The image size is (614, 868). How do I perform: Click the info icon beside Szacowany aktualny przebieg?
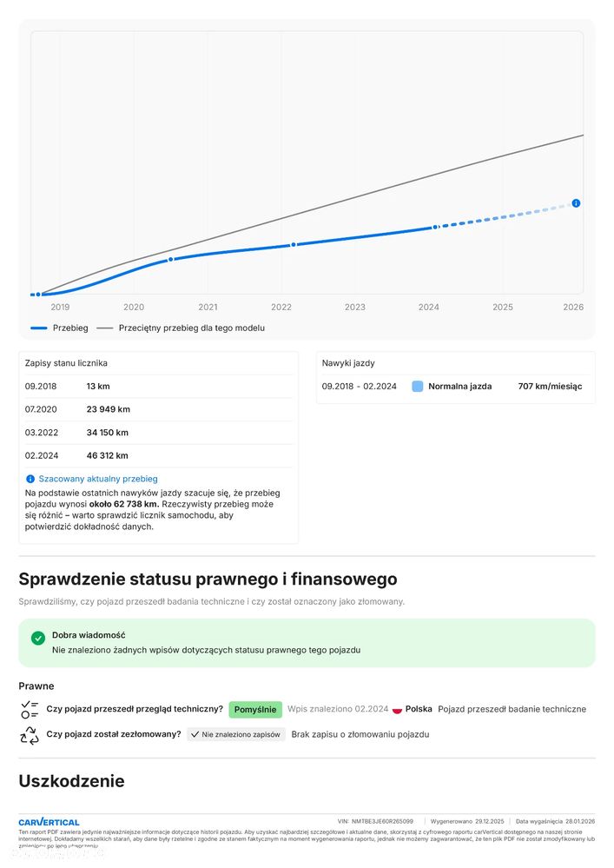[30, 479]
